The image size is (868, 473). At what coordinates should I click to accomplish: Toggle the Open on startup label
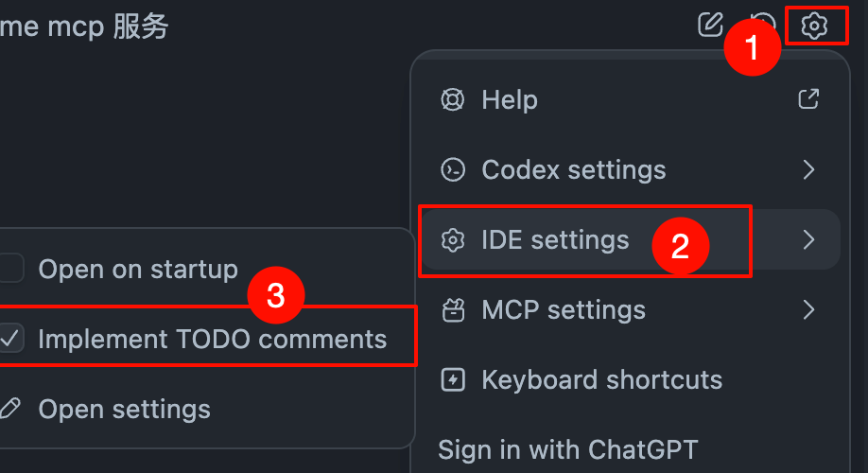coord(138,270)
